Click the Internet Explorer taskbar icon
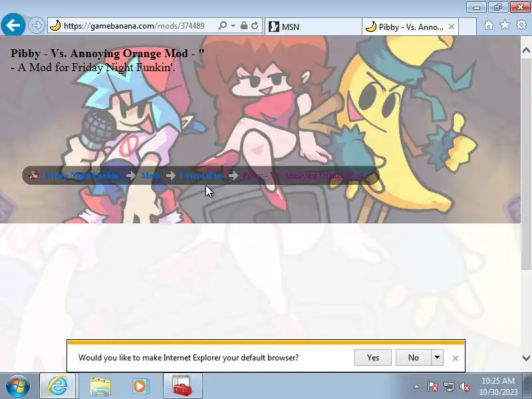 (x=58, y=386)
